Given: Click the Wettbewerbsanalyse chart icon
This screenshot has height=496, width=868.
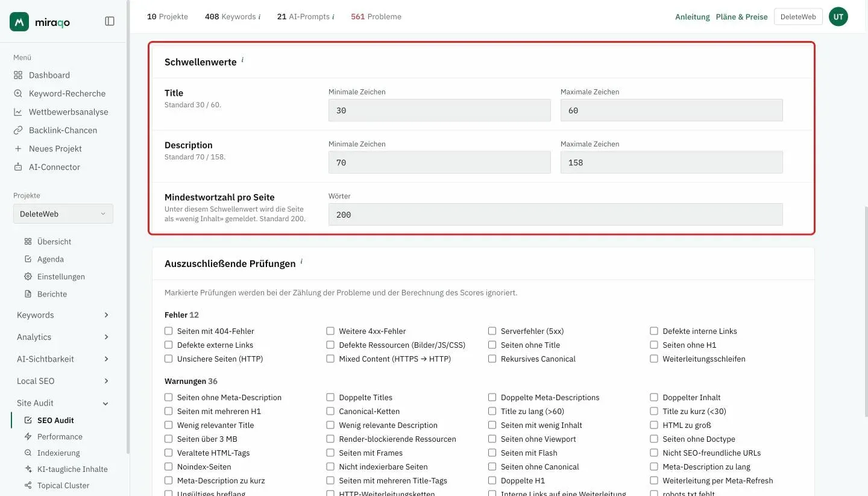Looking at the screenshot, I should click(18, 112).
